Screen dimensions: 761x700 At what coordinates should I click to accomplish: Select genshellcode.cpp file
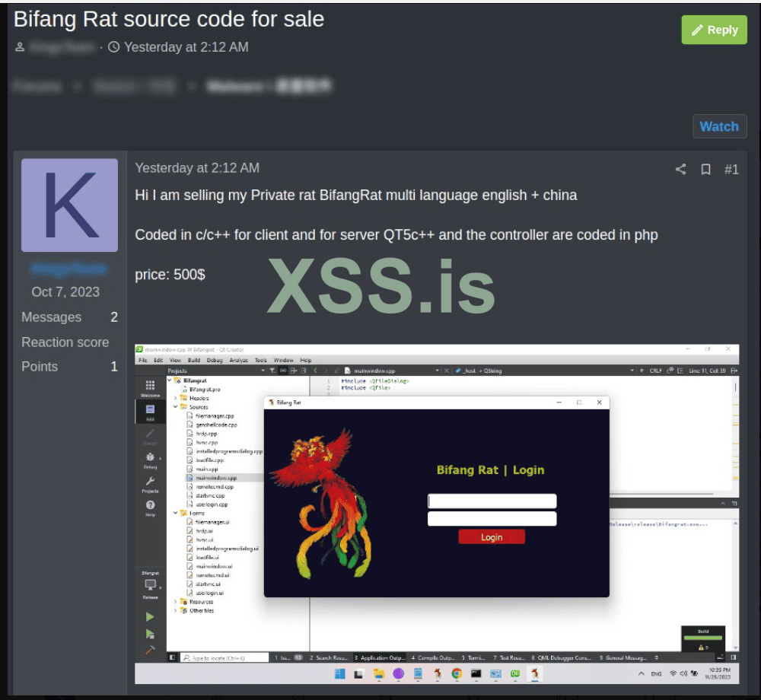tap(216, 425)
